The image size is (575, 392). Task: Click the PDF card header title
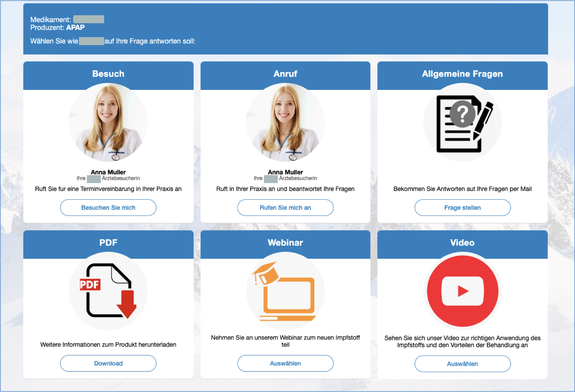[108, 242]
